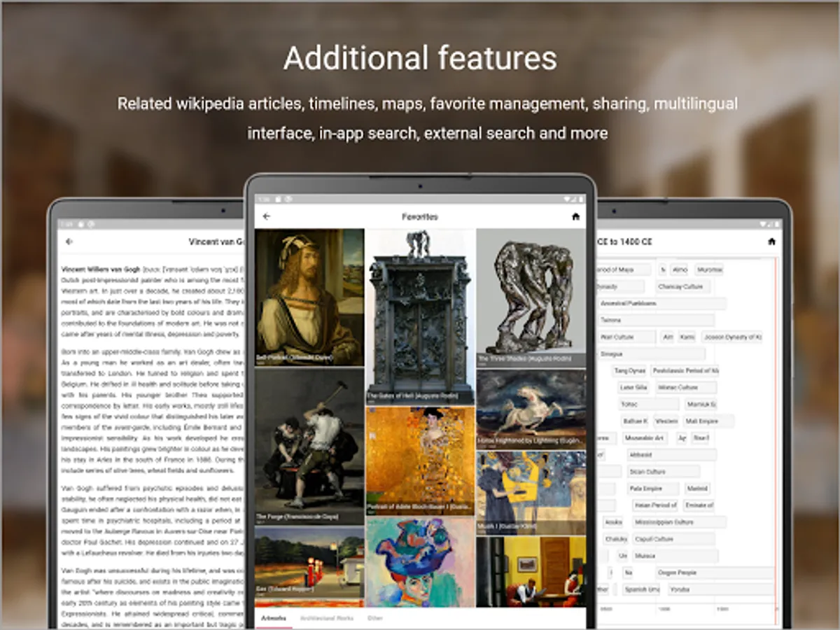The width and height of the screenshot is (840, 630).
Task: Open the Gas painting by Edward Hopper
Action: coord(309,566)
